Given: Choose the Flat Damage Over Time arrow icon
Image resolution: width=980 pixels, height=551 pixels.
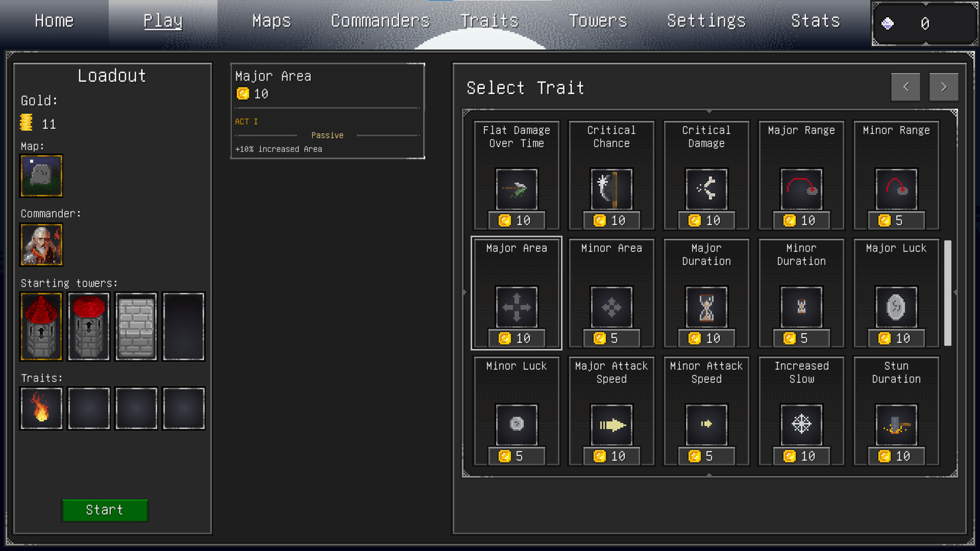Looking at the screenshot, I should [x=516, y=189].
